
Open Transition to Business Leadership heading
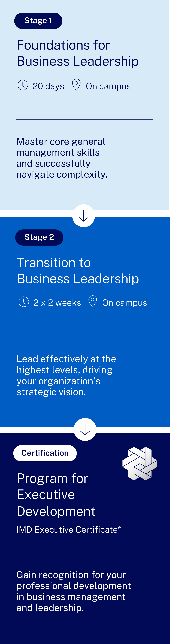click(78, 271)
